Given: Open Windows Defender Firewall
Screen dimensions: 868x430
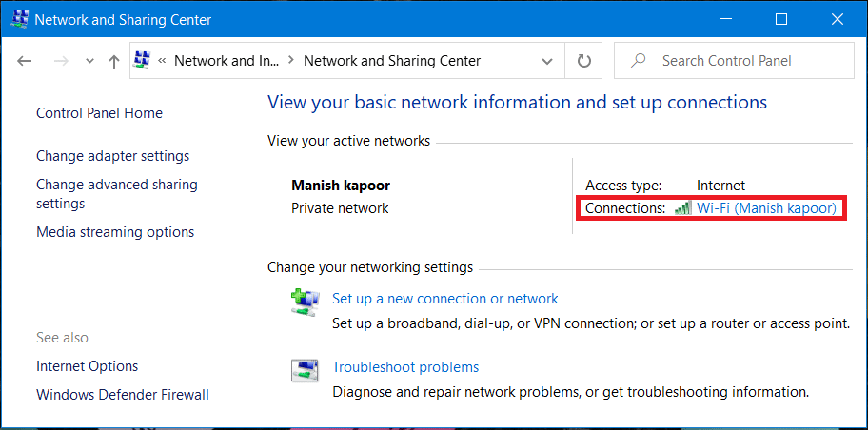Looking at the screenshot, I should pyautogui.click(x=122, y=395).
